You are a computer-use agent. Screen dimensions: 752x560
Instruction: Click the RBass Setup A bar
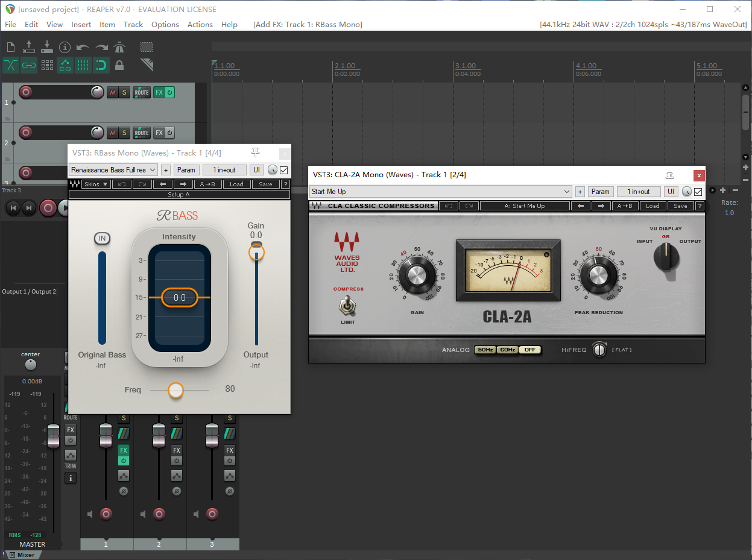click(x=179, y=195)
